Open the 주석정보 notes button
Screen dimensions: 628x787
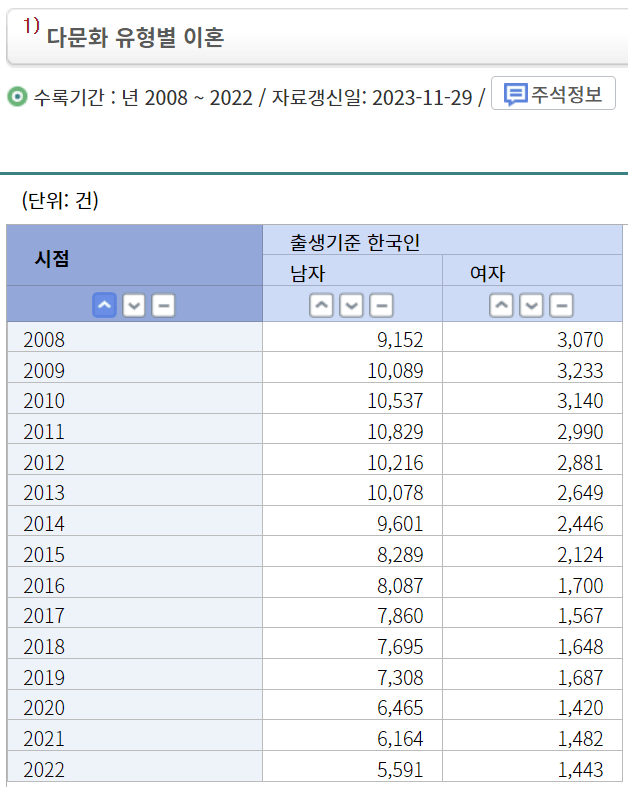point(554,95)
